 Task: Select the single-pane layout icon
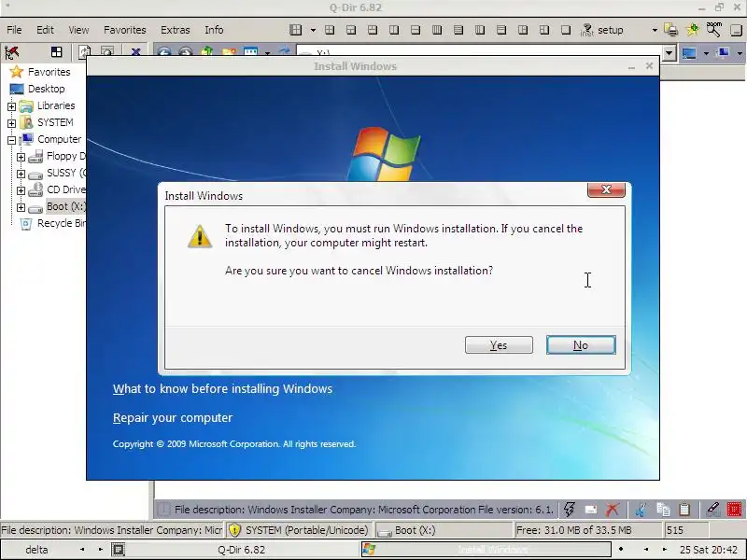coord(566,30)
